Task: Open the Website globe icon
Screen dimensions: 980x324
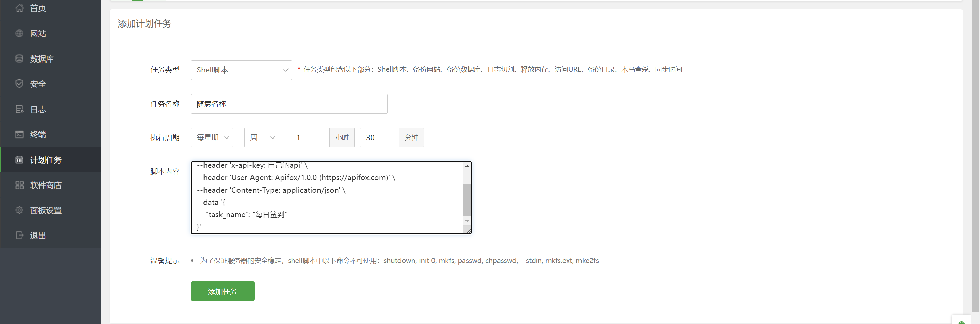Action: click(19, 33)
